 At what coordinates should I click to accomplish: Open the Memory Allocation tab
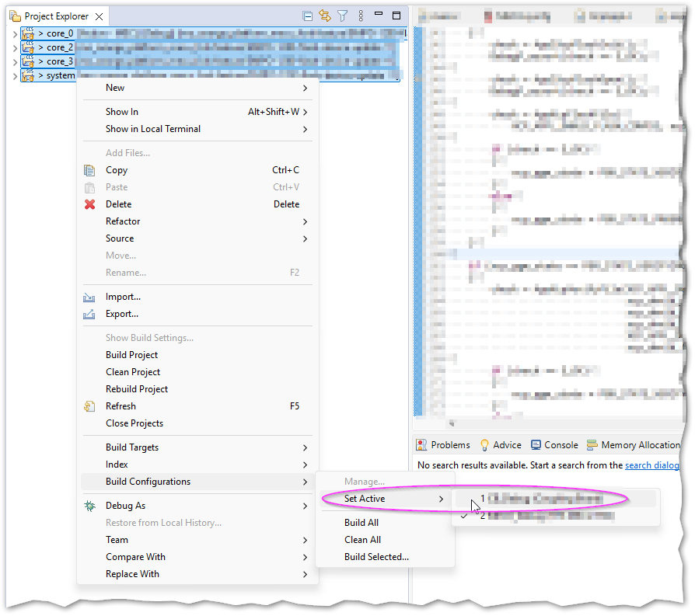[634, 446]
